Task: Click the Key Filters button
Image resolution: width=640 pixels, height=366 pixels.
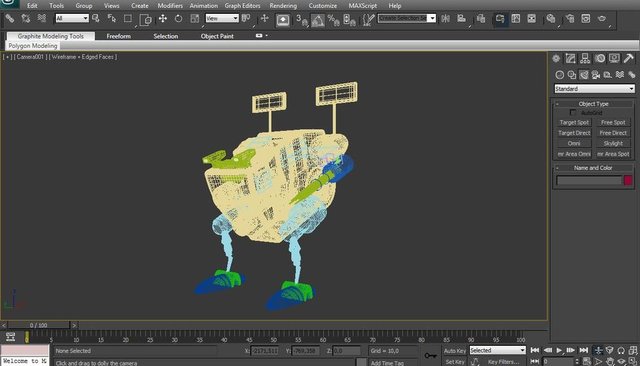Action: point(503,362)
